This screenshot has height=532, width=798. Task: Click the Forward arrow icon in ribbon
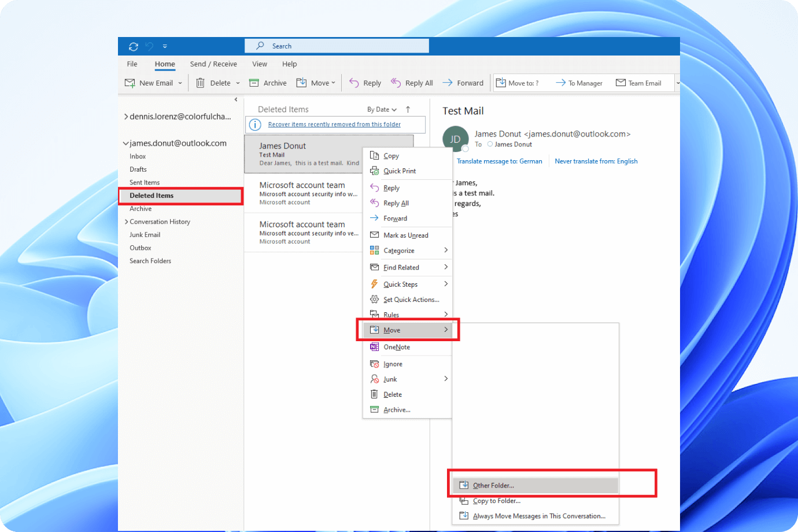(448, 83)
